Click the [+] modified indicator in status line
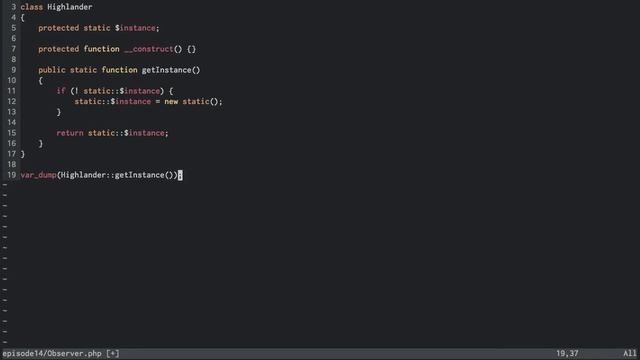640x360 pixels. [113, 353]
